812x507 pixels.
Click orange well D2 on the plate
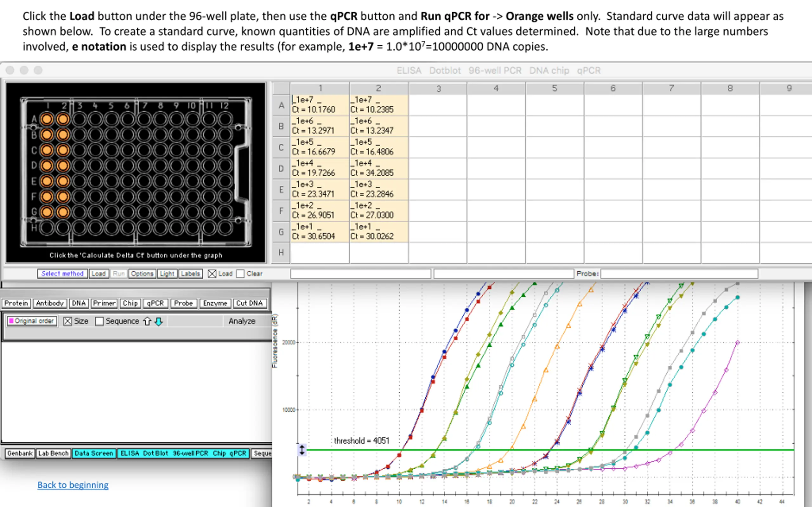63,166
